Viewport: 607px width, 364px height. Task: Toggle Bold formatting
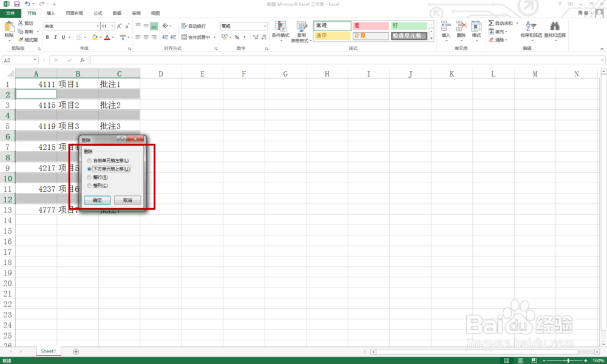coord(47,37)
